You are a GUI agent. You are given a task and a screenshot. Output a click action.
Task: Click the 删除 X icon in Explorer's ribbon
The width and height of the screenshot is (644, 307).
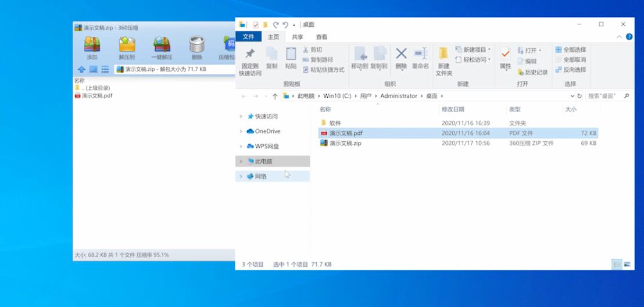tap(401, 53)
